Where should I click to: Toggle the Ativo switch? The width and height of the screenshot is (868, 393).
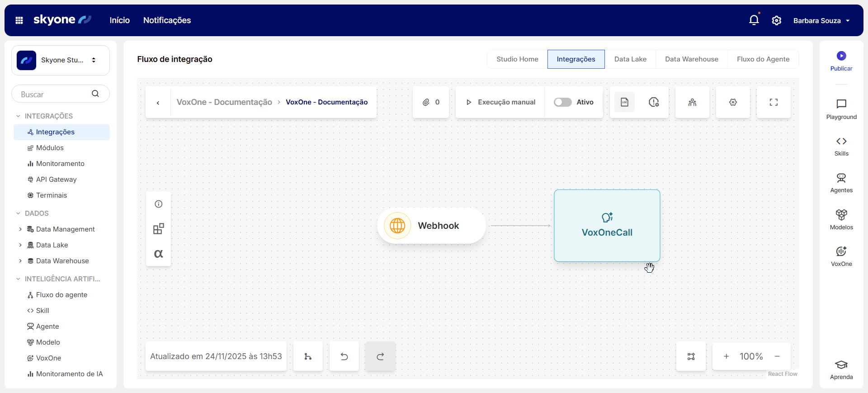pos(562,103)
